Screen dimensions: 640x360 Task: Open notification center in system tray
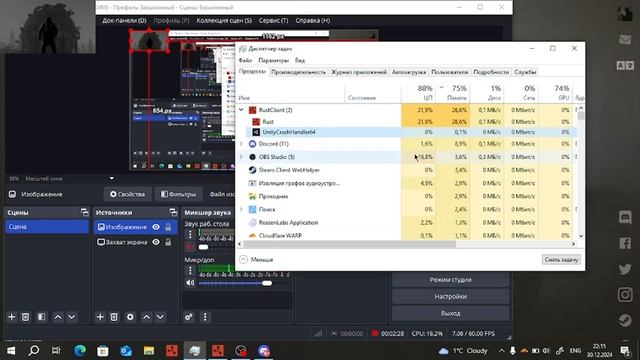click(x=625, y=351)
